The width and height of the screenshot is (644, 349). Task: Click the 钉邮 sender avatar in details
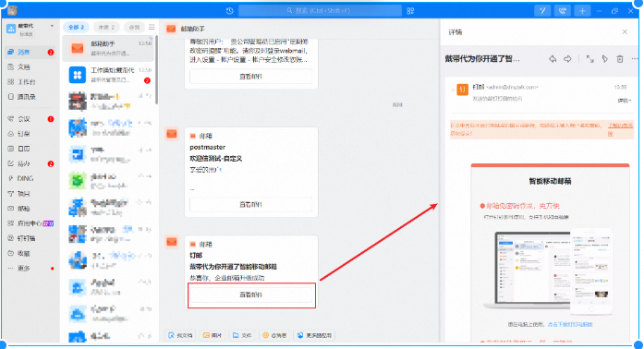coord(463,90)
